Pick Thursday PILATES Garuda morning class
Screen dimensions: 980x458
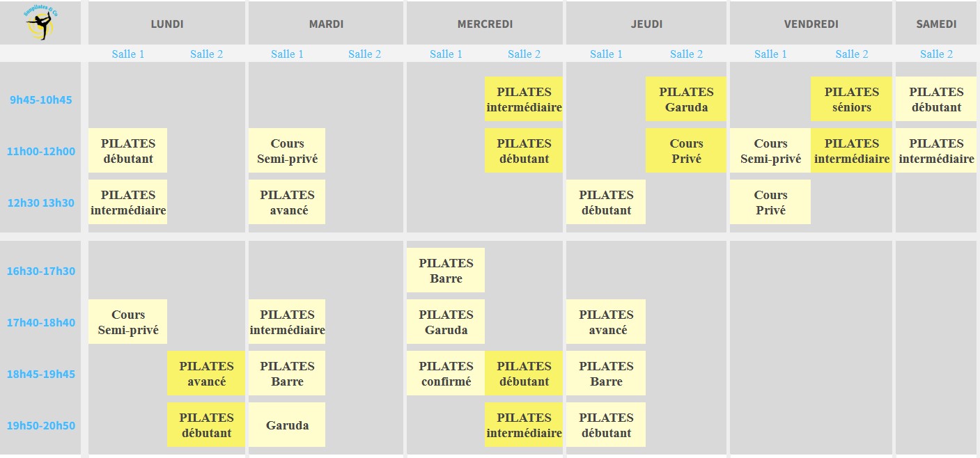[686, 99]
